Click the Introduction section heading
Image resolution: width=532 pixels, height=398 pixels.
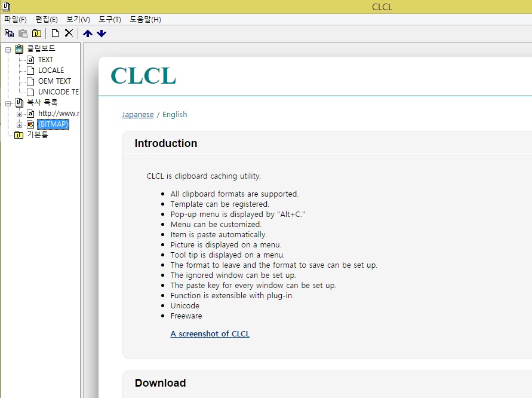click(x=166, y=143)
